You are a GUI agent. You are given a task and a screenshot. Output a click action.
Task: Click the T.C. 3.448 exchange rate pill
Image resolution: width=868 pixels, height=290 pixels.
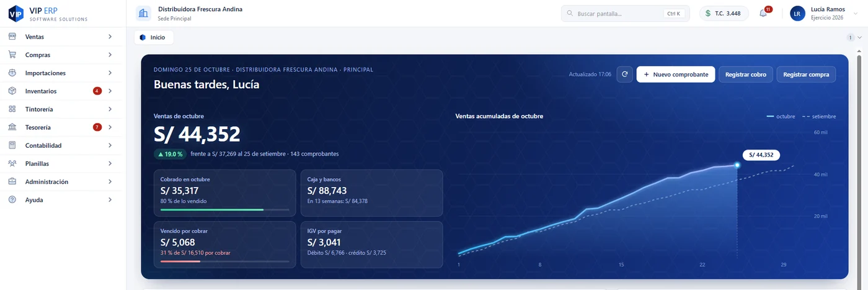tap(724, 14)
